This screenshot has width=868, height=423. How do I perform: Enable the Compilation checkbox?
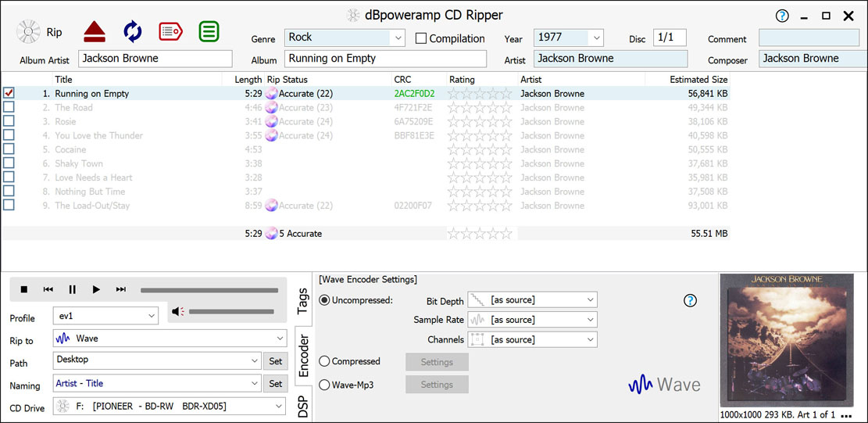click(x=421, y=39)
